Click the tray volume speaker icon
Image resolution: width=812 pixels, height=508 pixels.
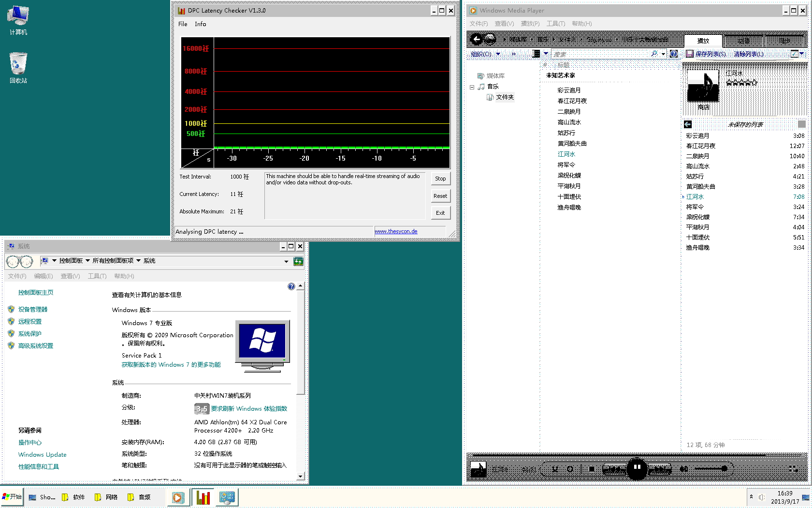coord(762,497)
